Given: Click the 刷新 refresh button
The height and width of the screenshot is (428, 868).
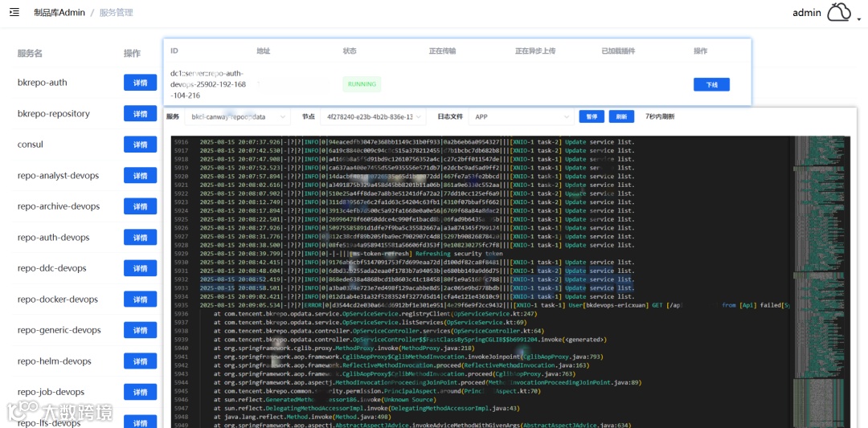Looking at the screenshot, I should (621, 116).
